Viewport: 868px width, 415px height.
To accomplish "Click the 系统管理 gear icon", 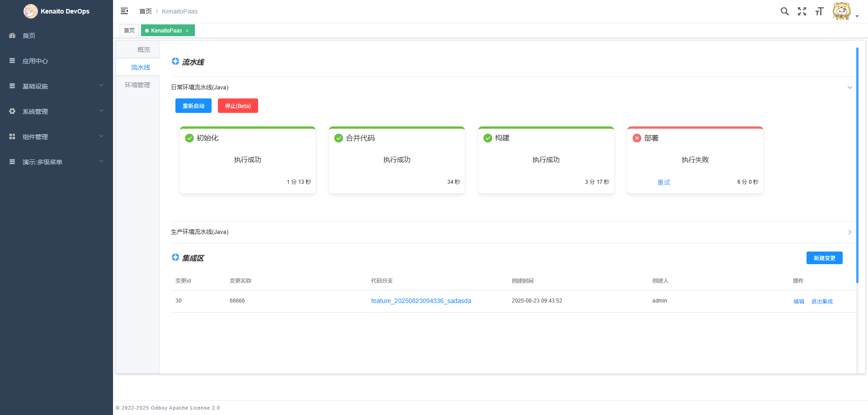I will (12, 111).
